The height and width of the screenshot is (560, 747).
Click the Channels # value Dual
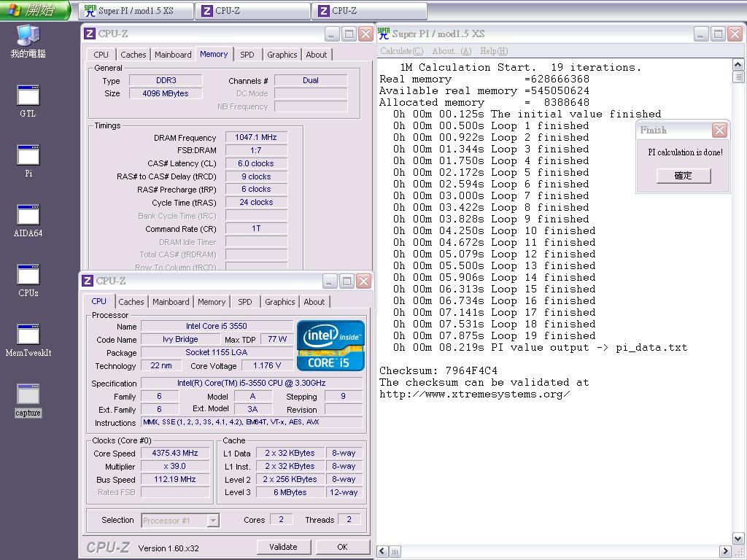[311, 80]
